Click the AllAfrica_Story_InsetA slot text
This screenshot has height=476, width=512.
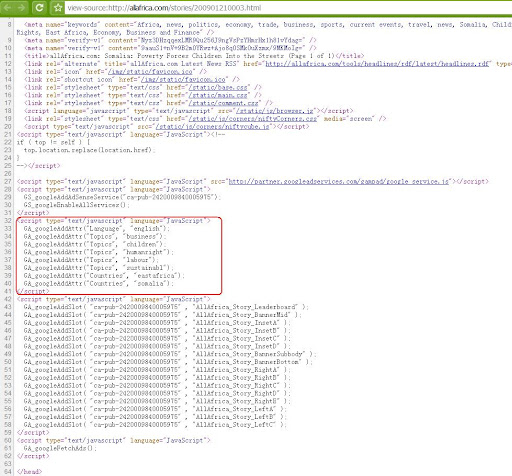[236, 323]
